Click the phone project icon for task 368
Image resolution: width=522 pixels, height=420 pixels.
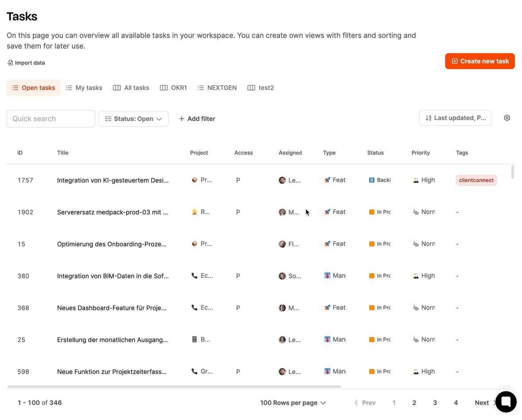coord(194,307)
